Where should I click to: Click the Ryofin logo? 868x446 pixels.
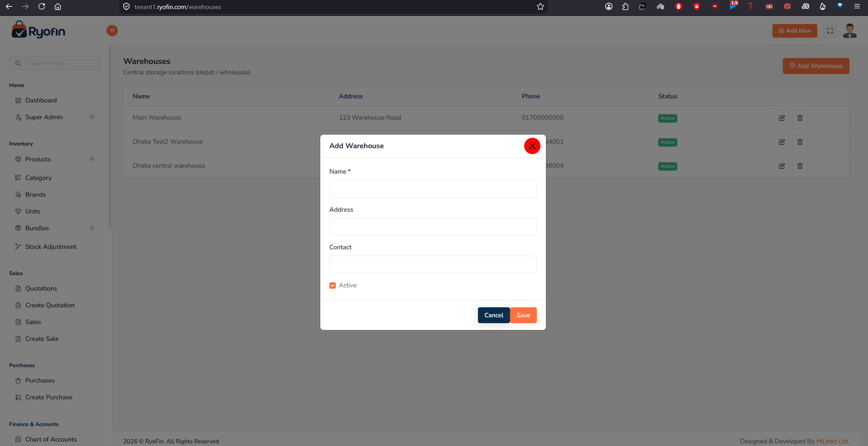click(39, 30)
